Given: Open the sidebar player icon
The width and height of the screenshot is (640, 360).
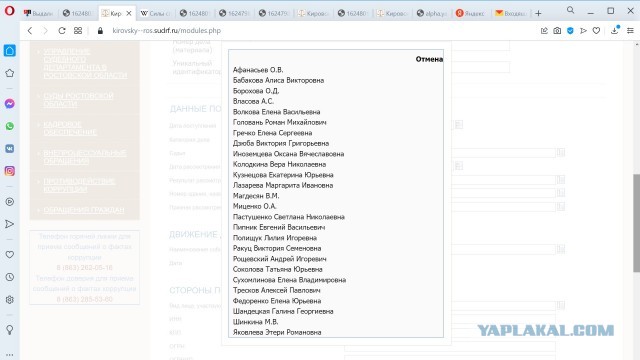Looking at the screenshot, I should point(10,202).
